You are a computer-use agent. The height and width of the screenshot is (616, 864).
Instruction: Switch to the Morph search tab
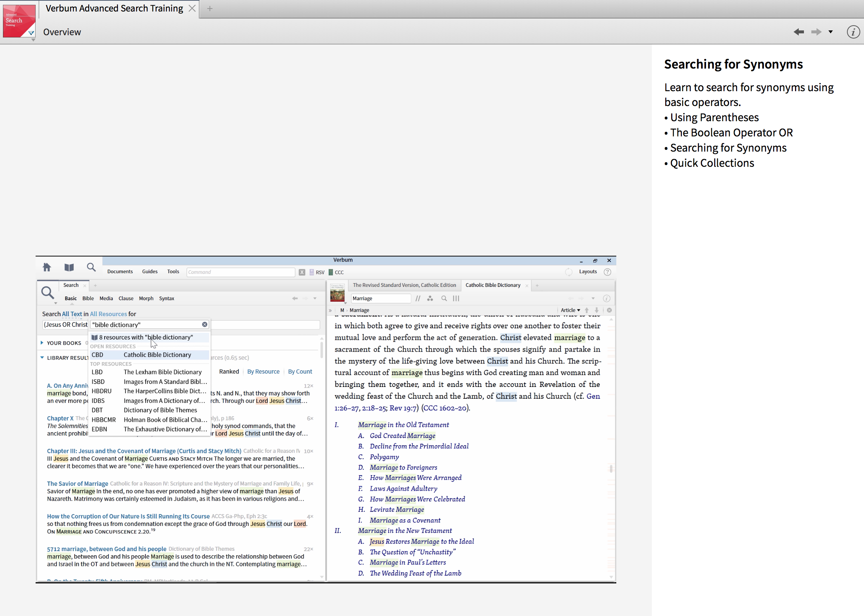pyautogui.click(x=146, y=298)
